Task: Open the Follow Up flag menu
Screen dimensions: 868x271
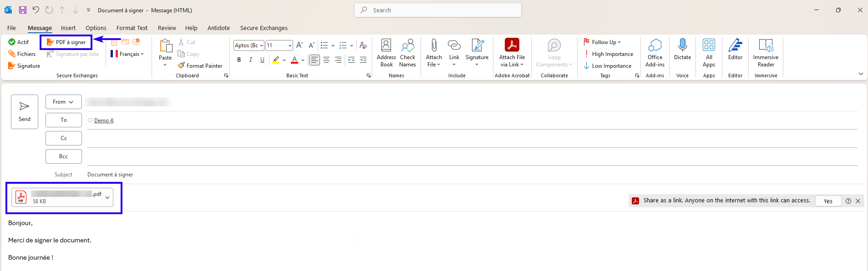Action: click(x=602, y=42)
